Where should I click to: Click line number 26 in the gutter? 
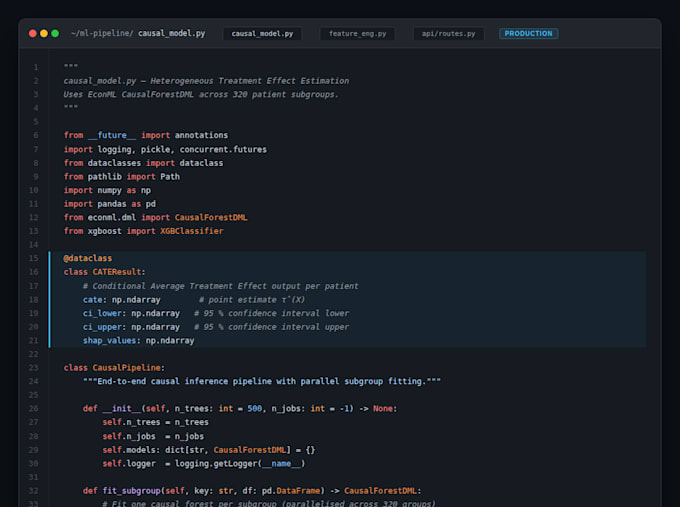coord(33,409)
